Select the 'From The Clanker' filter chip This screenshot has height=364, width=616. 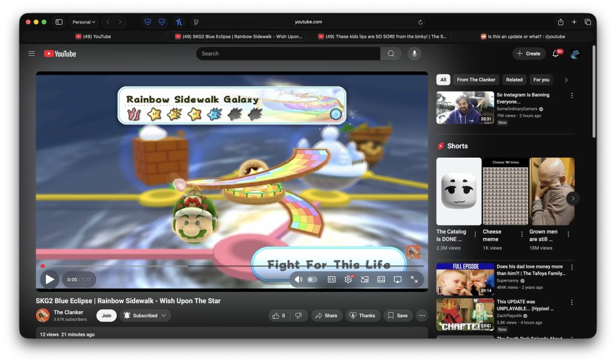(476, 79)
